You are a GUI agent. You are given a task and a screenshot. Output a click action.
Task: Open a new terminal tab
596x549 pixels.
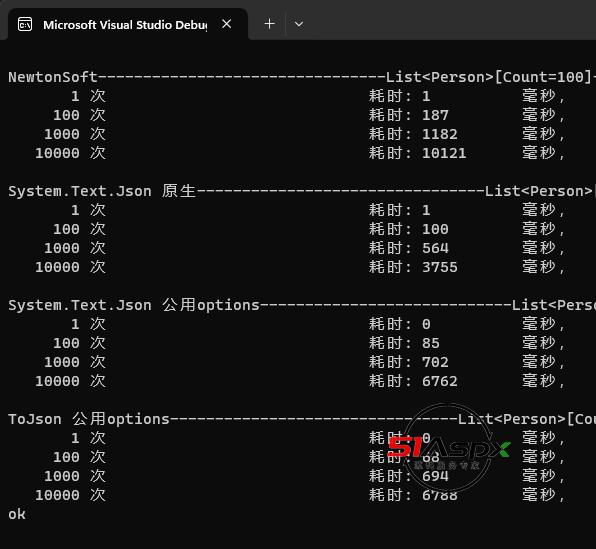[269, 24]
